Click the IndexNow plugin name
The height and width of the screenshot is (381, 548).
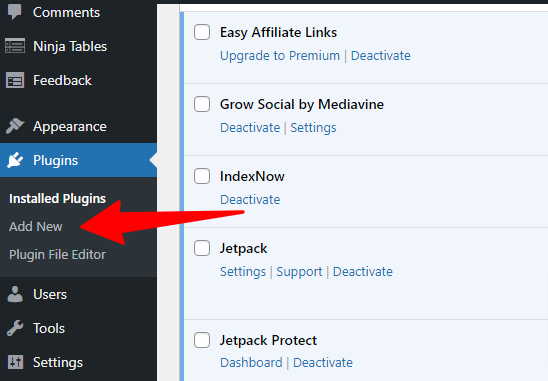[x=252, y=177]
